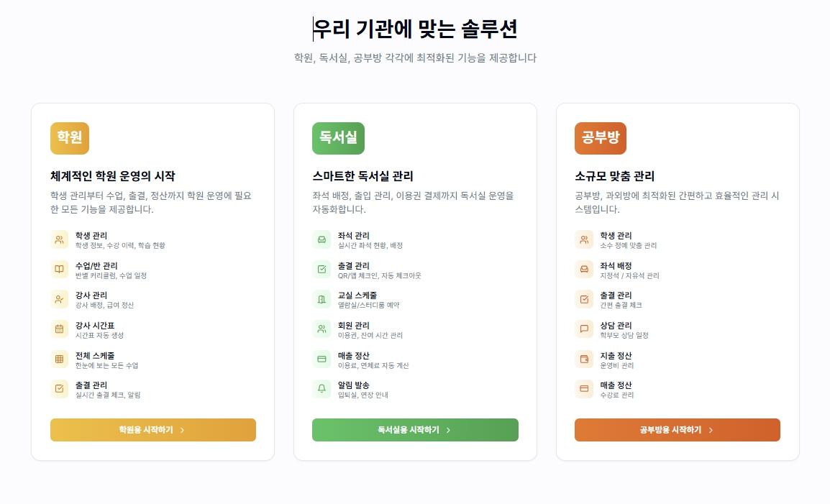Click the 교실 스케줄 icon under 독서실
The width and height of the screenshot is (830, 504).
tap(322, 299)
